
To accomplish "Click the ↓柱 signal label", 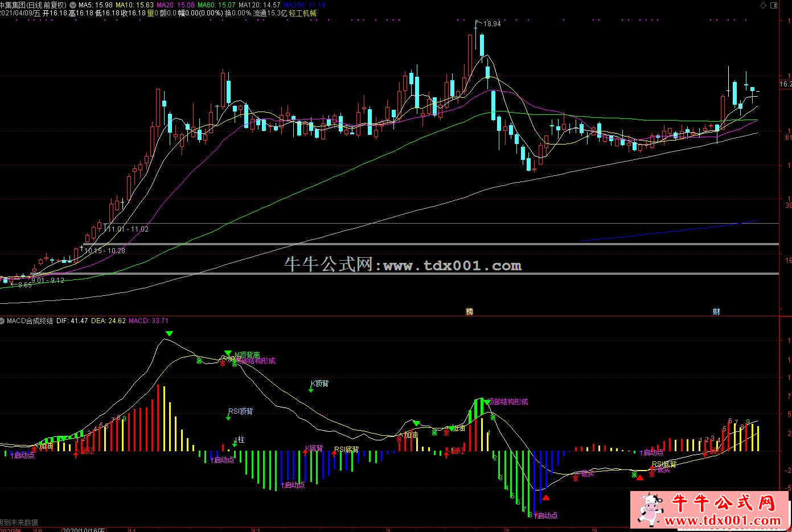I will point(240,440).
